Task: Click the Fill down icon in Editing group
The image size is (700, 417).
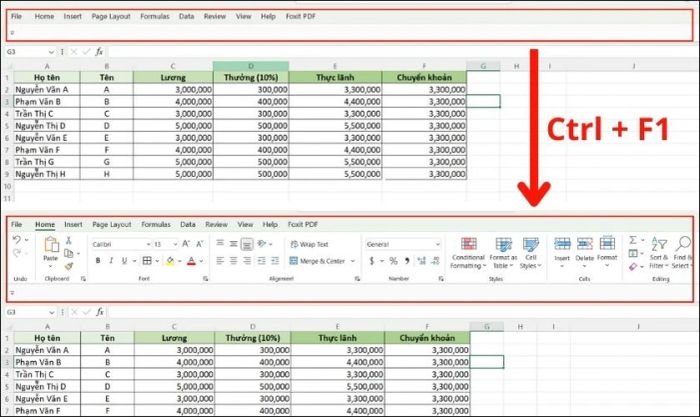Action: pos(633,253)
